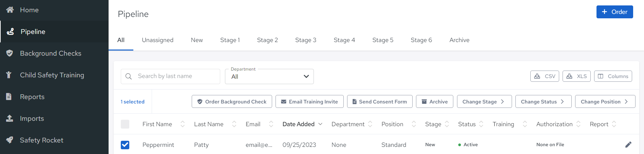Click the Child Safety Training figure icon
The width and height of the screenshot is (644, 154).
9,75
